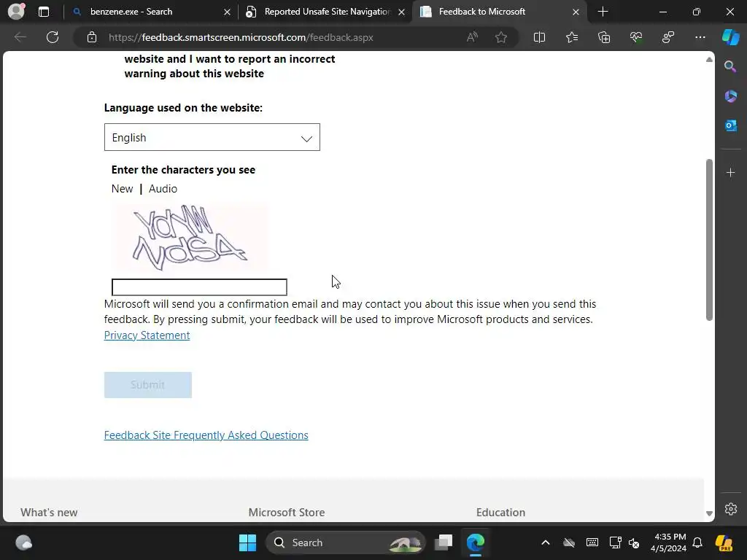Image resolution: width=747 pixels, height=560 pixels.
Task: Add a sidebar app with plus
Action: coord(730,172)
